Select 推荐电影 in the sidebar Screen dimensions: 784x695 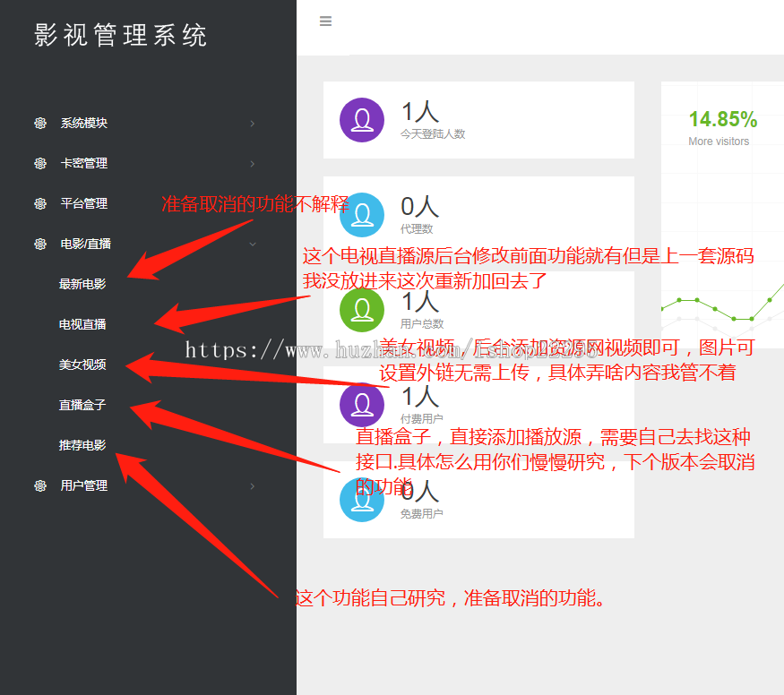(x=82, y=445)
